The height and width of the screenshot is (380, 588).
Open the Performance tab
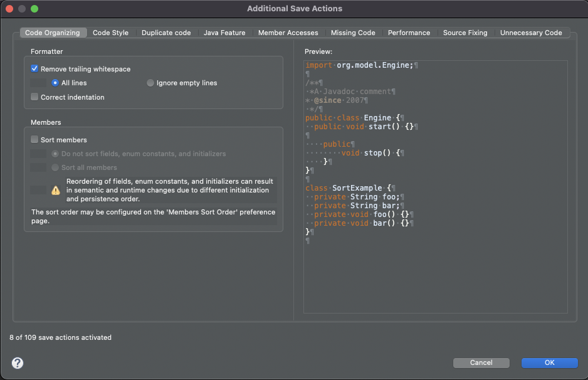(x=409, y=33)
